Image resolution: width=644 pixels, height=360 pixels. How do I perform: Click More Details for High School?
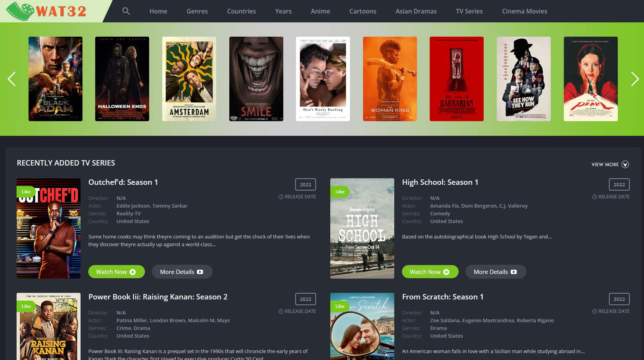coord(495,272)
